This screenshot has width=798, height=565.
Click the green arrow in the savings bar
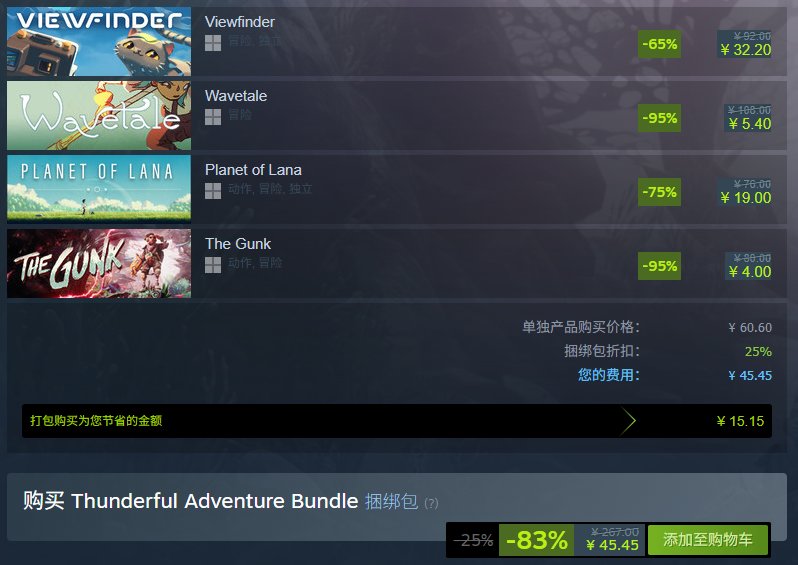tap(629, 421)
